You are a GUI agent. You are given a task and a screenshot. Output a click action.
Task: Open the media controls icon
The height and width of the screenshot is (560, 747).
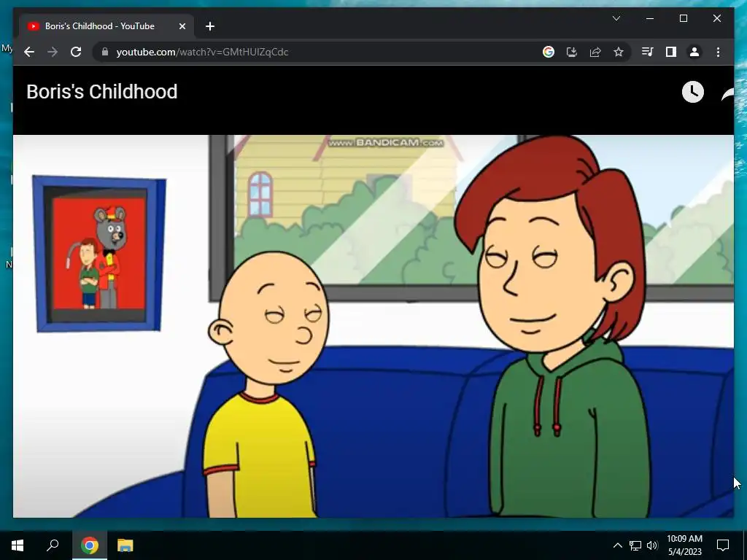pyautogui.click(x=648, y=52)
